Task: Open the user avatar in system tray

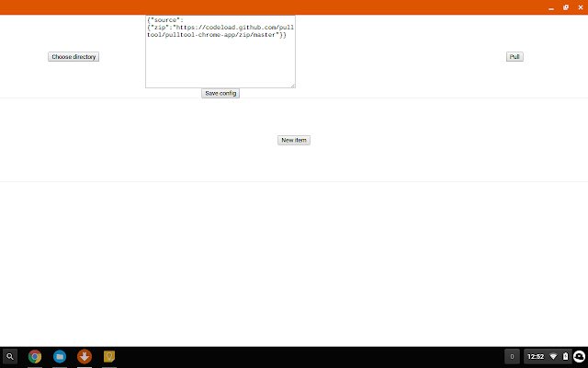Action: coord(580,356)
